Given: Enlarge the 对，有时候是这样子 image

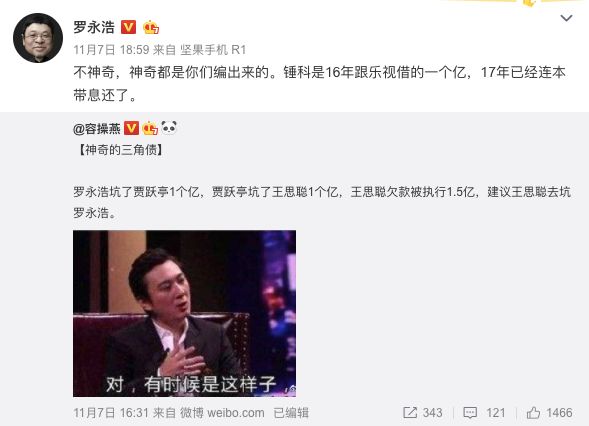Looking at the screenshot, I should tap(184, 313).
